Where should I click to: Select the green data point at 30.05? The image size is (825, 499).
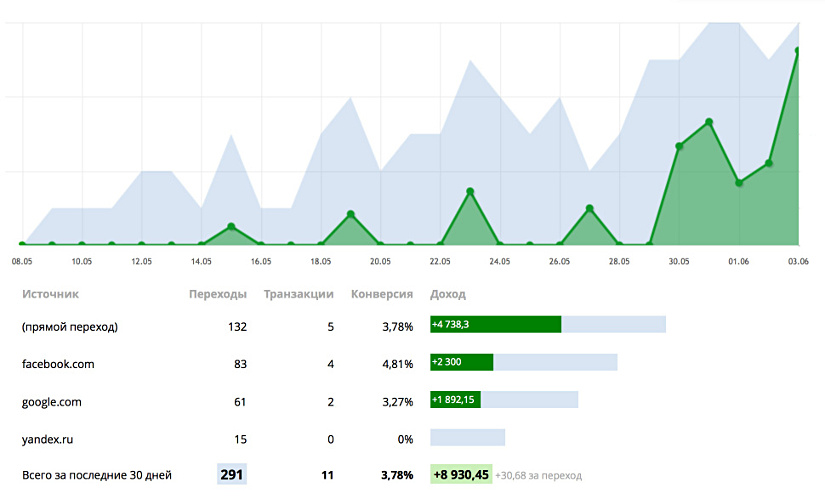coord(679,146)
